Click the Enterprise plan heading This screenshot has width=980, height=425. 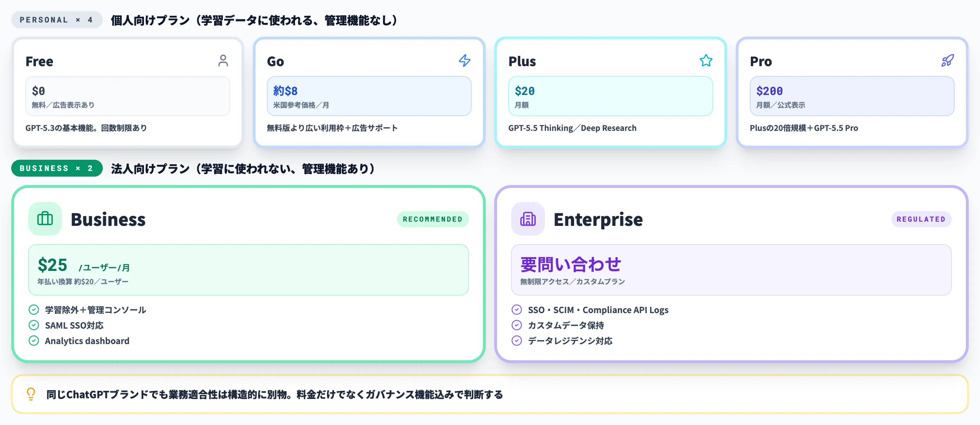pyautogui.click(x=598, y=219)
